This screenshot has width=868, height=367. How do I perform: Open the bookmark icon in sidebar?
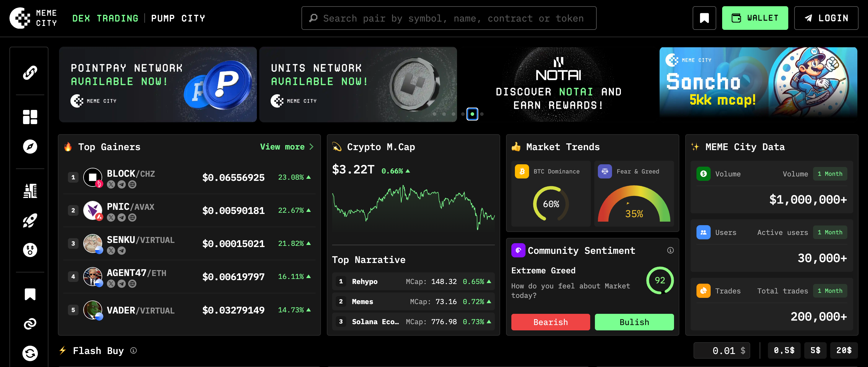click(30, 294)
